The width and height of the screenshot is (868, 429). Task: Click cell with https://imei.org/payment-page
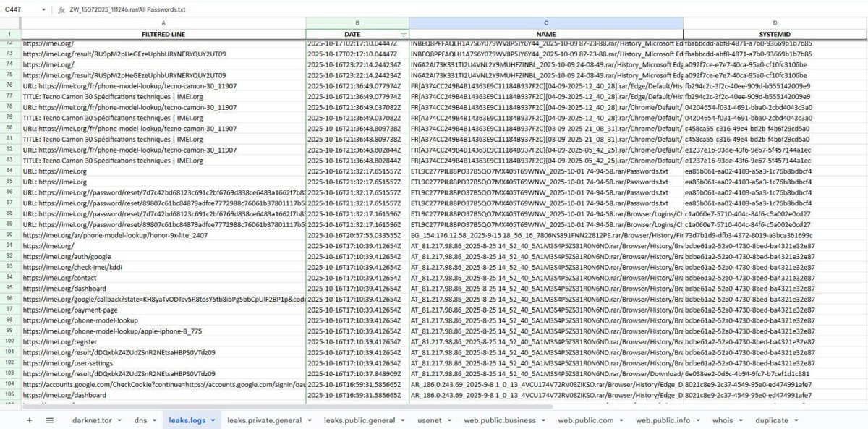pyautogui.click(x=163, y=310)
